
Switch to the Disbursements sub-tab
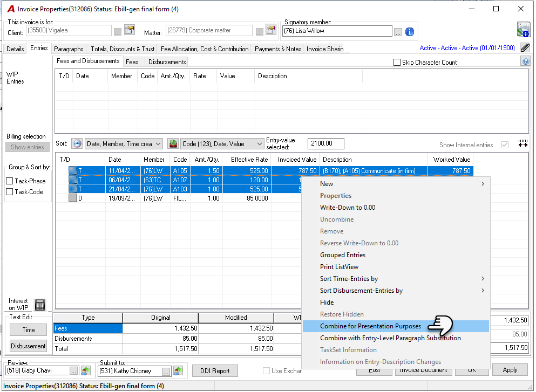click(x=167, y=62)
